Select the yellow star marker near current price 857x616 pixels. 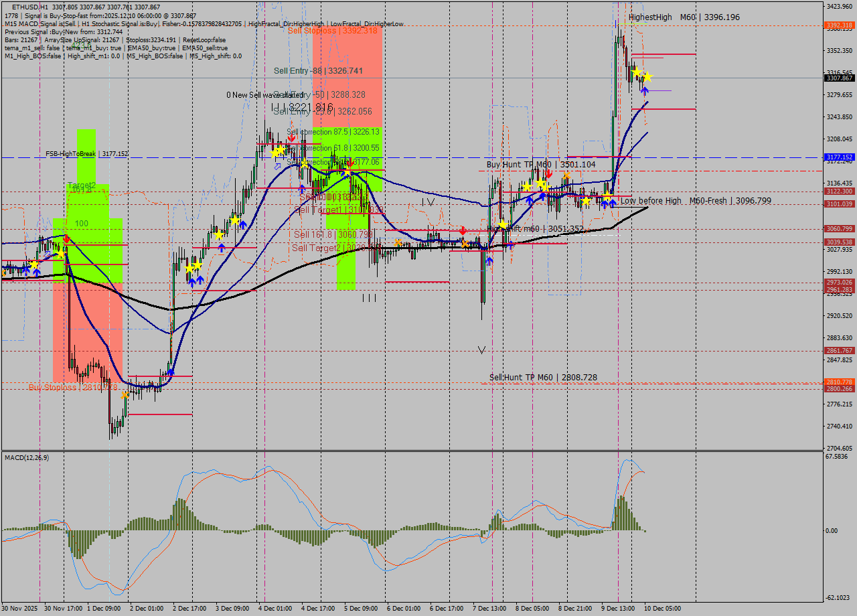click(x=648, y=78)
